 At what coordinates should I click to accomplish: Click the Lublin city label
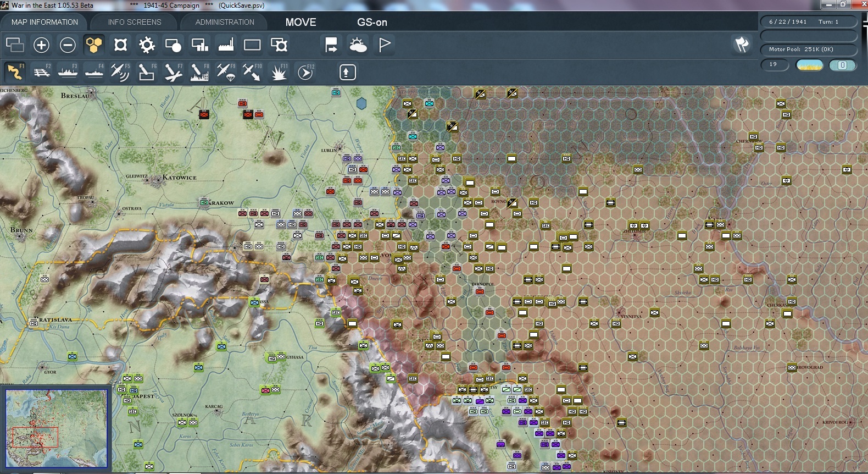coord(329,150)
